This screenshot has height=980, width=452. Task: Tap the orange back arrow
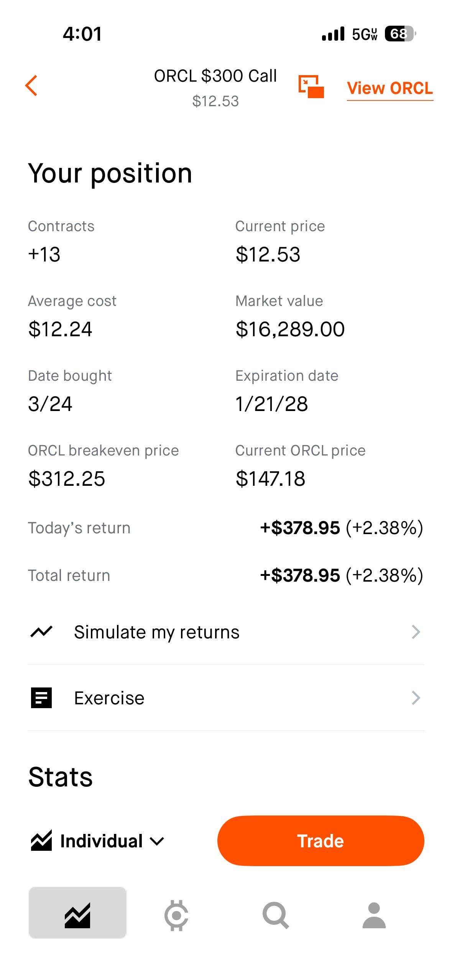pos(31,85)
